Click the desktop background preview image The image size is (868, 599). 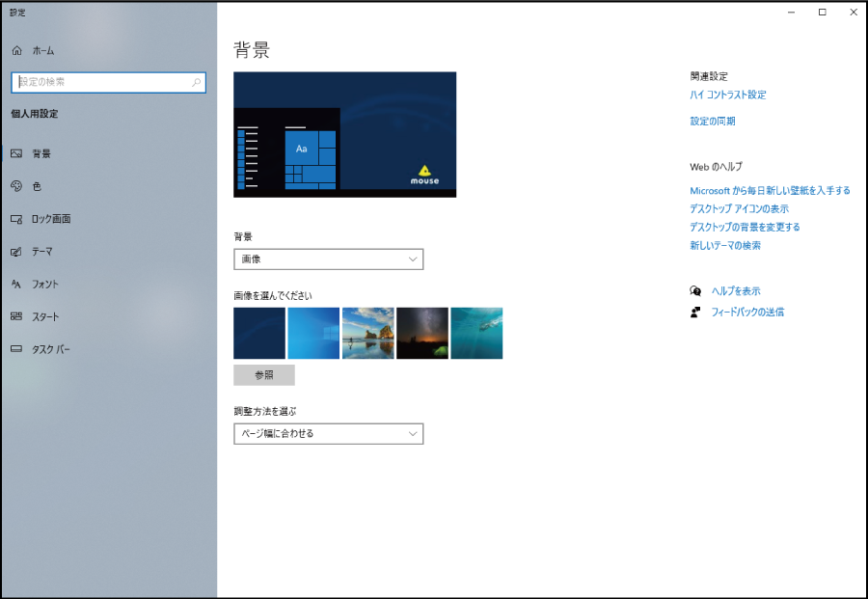(x=345, y=134)
